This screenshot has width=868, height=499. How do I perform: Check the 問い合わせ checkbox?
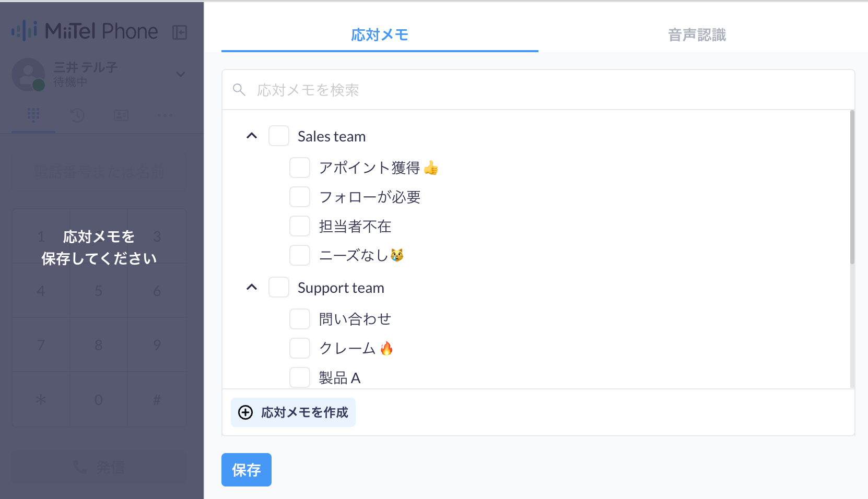click(300, 319)
